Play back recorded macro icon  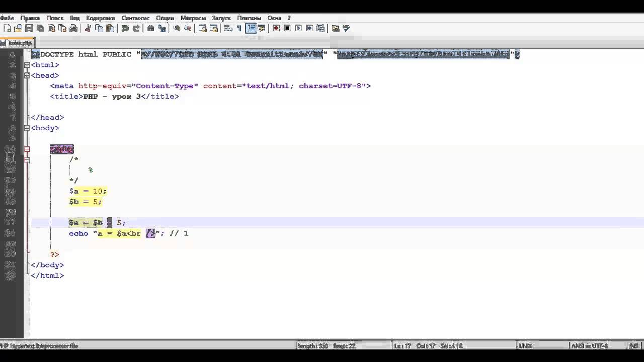[298, 29]
